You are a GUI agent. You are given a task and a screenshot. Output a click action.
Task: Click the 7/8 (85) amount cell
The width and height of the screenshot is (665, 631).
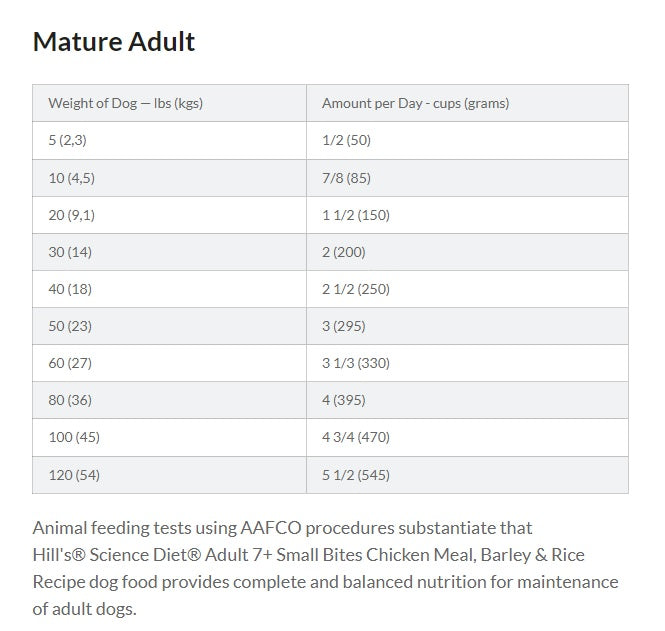point(467,178)
